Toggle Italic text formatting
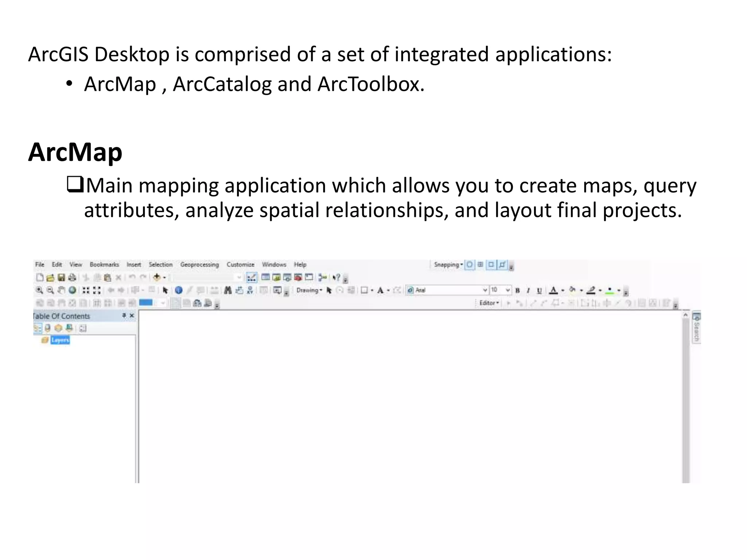The width and height of the screenshot is (747, 560). click(528, 291)
